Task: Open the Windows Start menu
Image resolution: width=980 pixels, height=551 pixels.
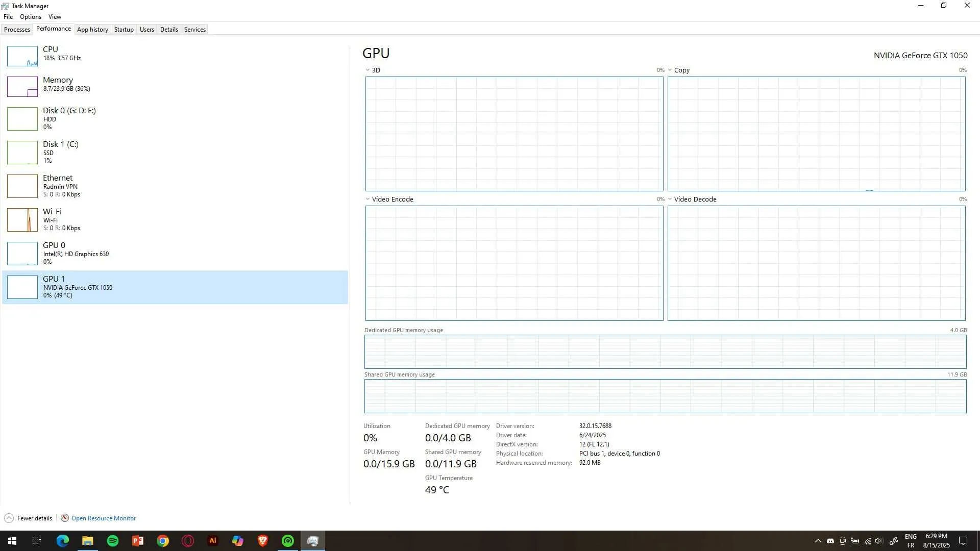Action: click(12, 541)
